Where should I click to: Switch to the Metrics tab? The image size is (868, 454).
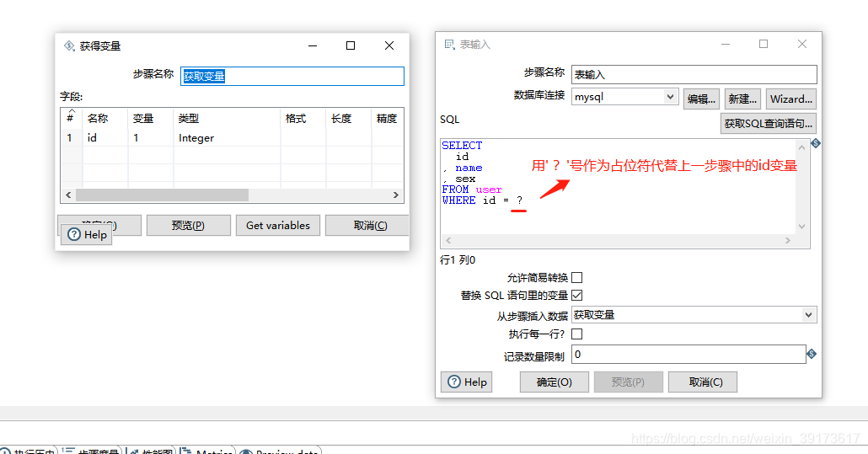[x=208, y=451]
